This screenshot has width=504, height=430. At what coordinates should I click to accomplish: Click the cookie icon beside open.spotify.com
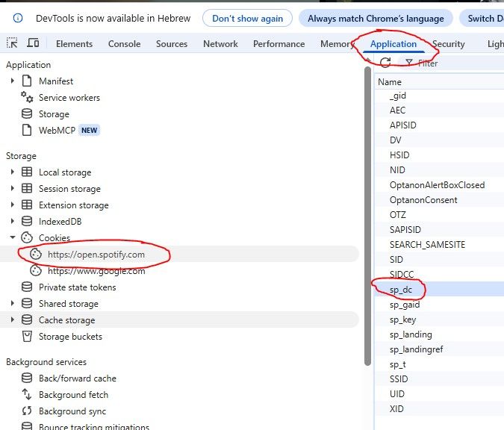(x=36, y=255)
